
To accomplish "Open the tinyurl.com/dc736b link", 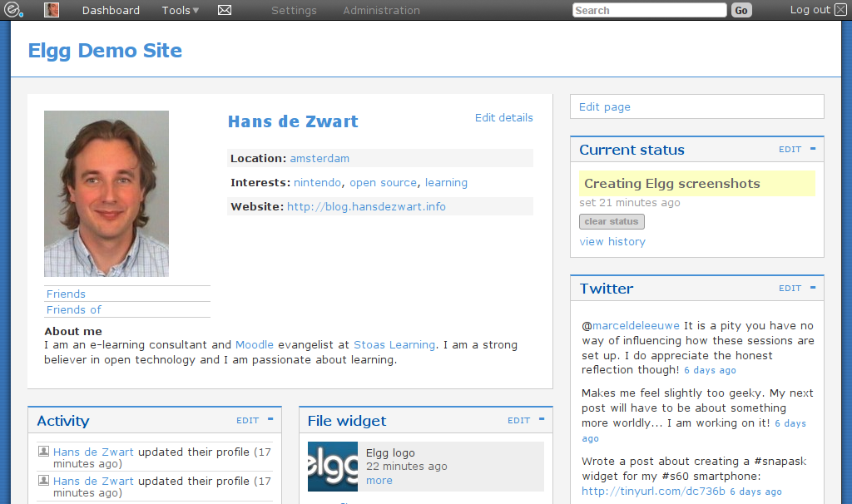I will (x=653, y=491).
